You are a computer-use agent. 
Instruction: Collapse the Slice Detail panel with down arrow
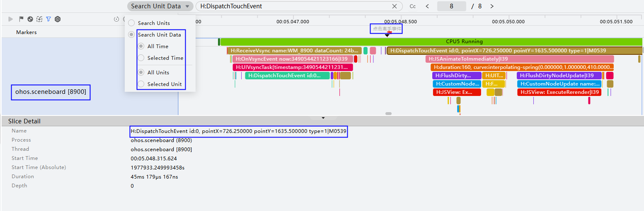323,118
